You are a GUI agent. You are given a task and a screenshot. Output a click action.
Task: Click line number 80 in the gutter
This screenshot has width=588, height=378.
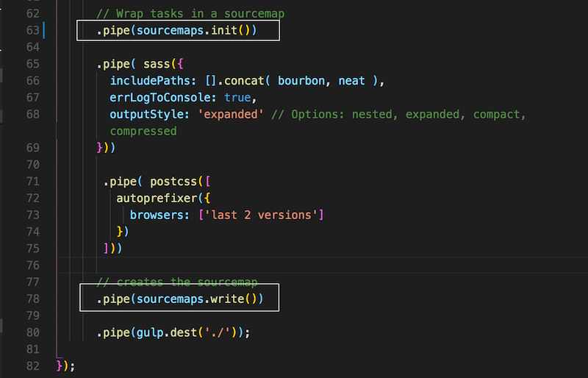coord(32,333)
